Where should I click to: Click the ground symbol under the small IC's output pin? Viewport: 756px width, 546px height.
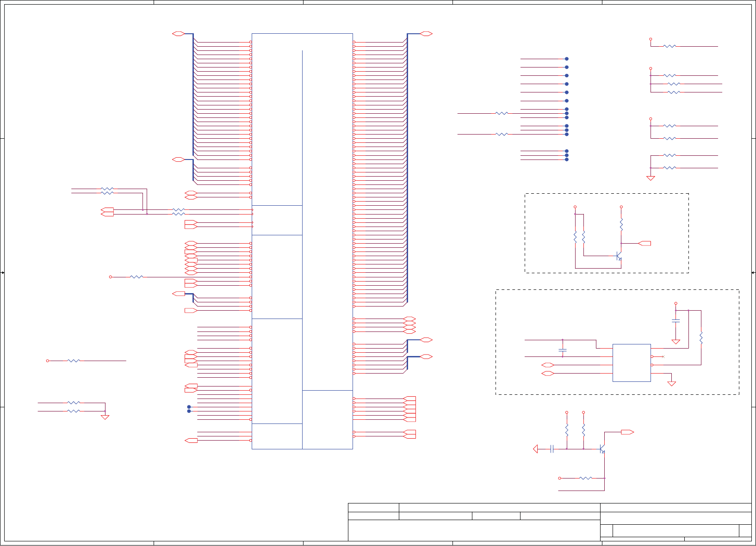click(671, 383)
